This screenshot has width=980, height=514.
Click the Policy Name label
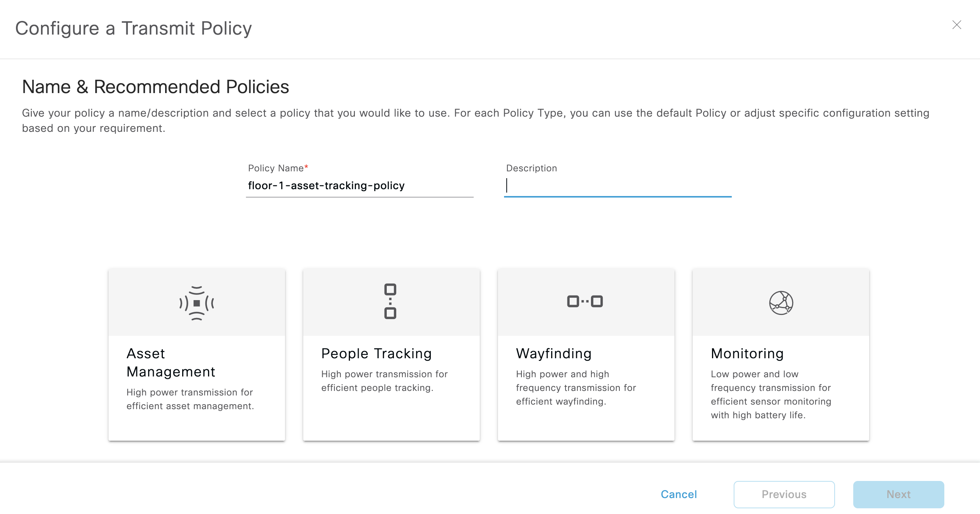click(x=276, y=168)
